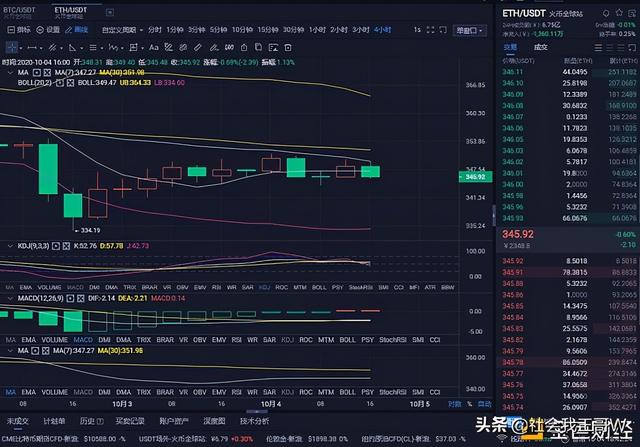Collapse the MACD indicator pane chevron

(x=10, y=298)
